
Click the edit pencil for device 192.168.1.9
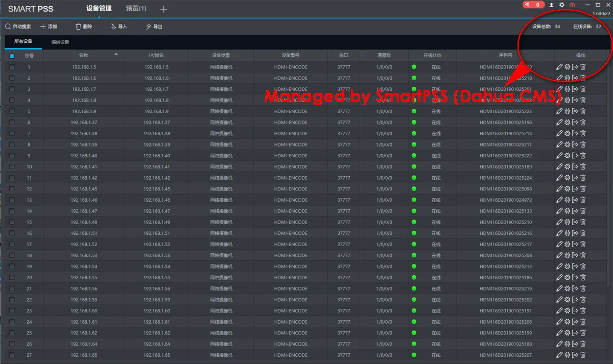(559, 111)
